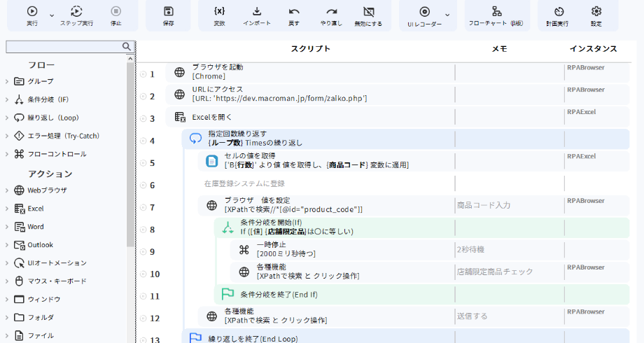Open dropdown arrow next to UIレコーダー

click(x=447, y=15)
